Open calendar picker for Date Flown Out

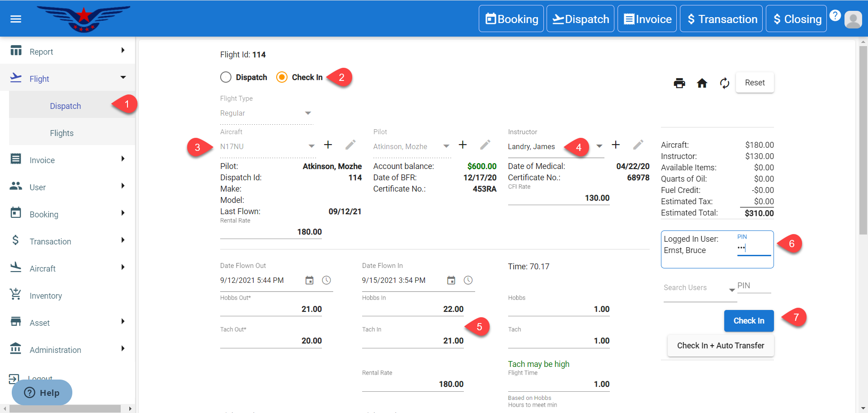309,281
